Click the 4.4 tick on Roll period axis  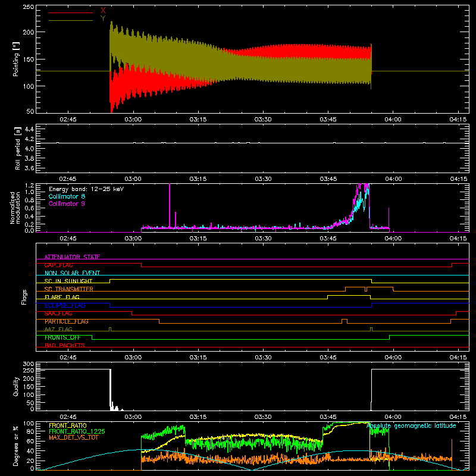click(x=29, y=129)
